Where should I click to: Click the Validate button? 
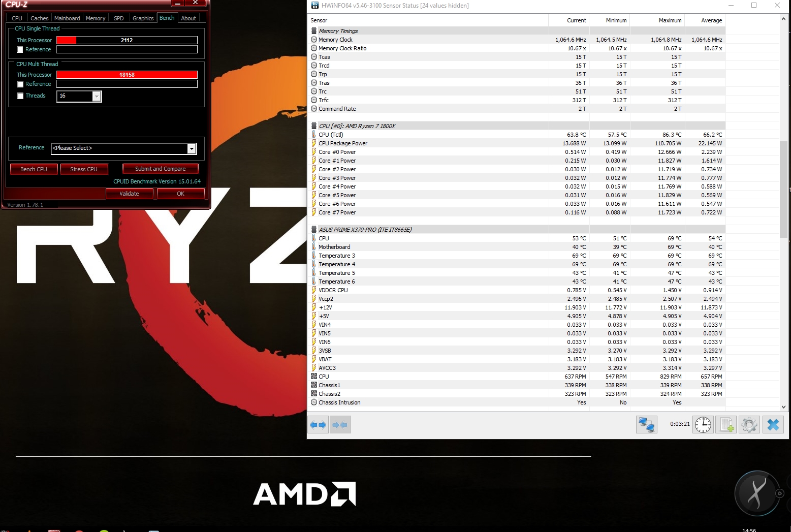click(129, 194)
